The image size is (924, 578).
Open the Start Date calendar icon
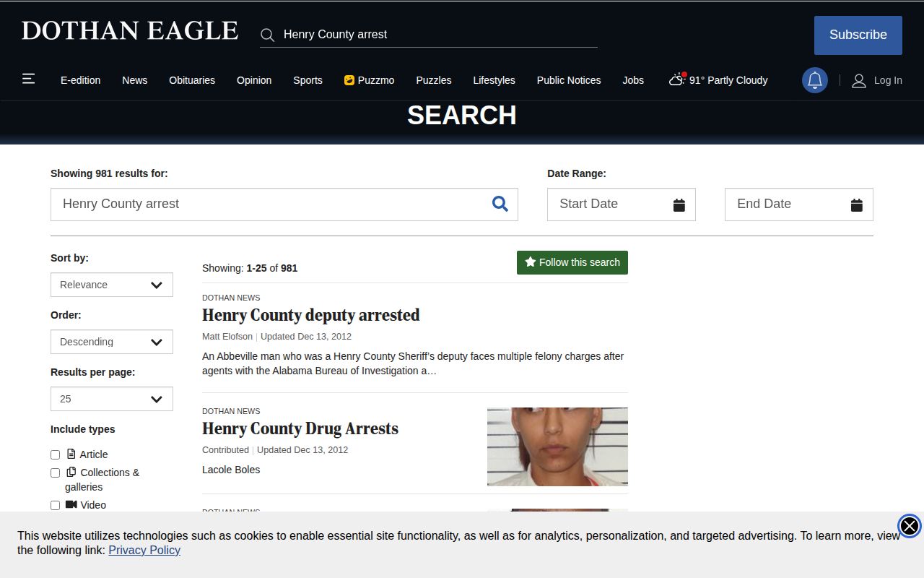pos(679,205)
